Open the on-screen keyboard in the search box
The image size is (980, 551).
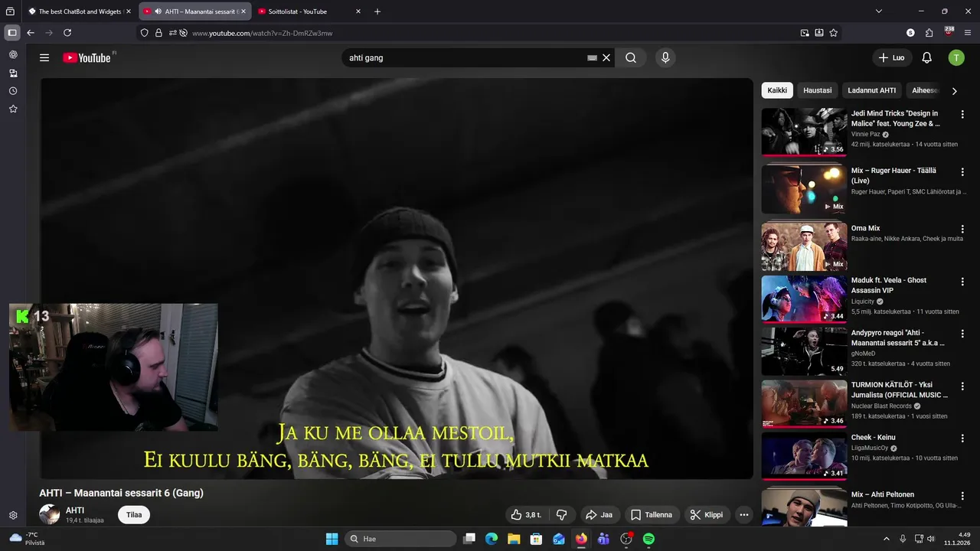click(x=592, y=57)
